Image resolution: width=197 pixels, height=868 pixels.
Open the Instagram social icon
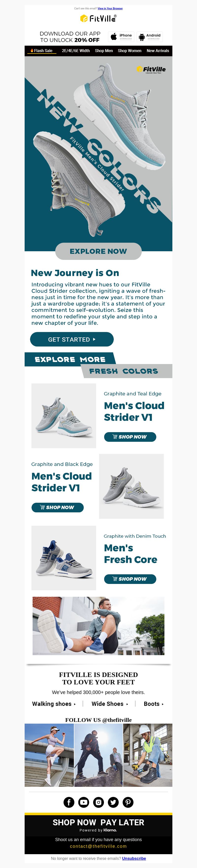98,802
